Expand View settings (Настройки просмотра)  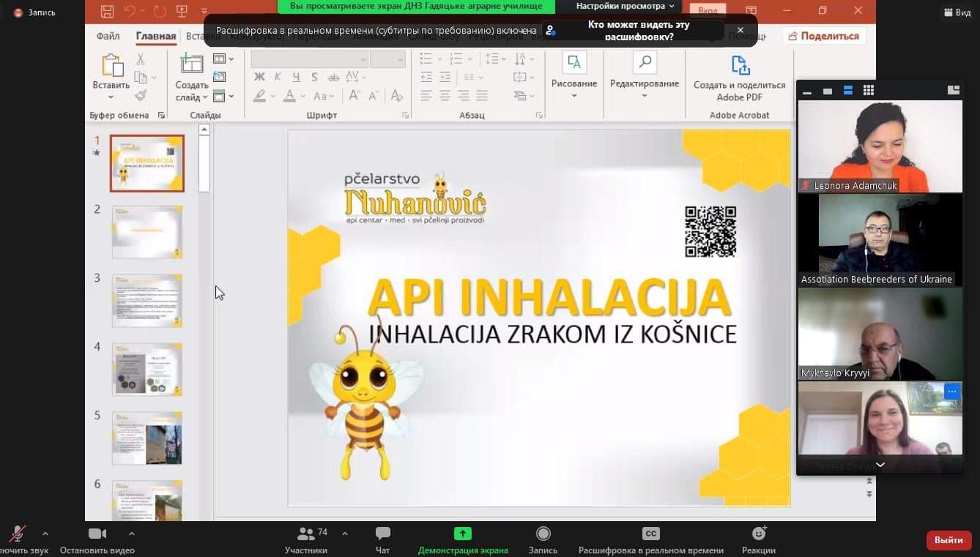coord(625,7)
